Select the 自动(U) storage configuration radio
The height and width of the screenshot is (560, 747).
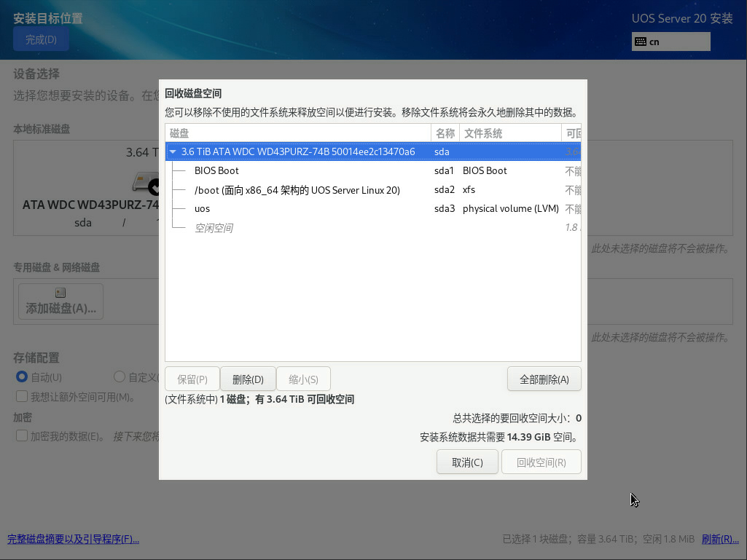(21, 376)
